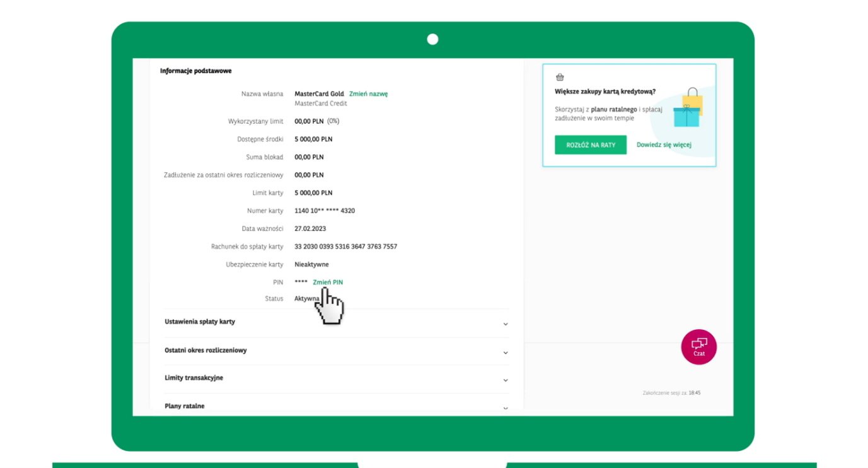Click the shopping basket icon in promo card
The image size is (868, 468).
pos(560,78)
